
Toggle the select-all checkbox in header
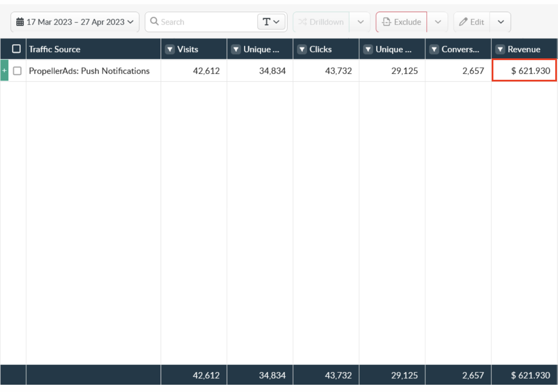pos(16,49)
